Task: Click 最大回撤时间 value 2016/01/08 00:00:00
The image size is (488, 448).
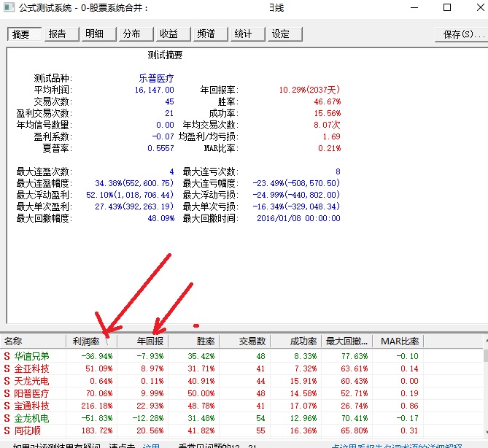Action: click(x=298, y=218)
